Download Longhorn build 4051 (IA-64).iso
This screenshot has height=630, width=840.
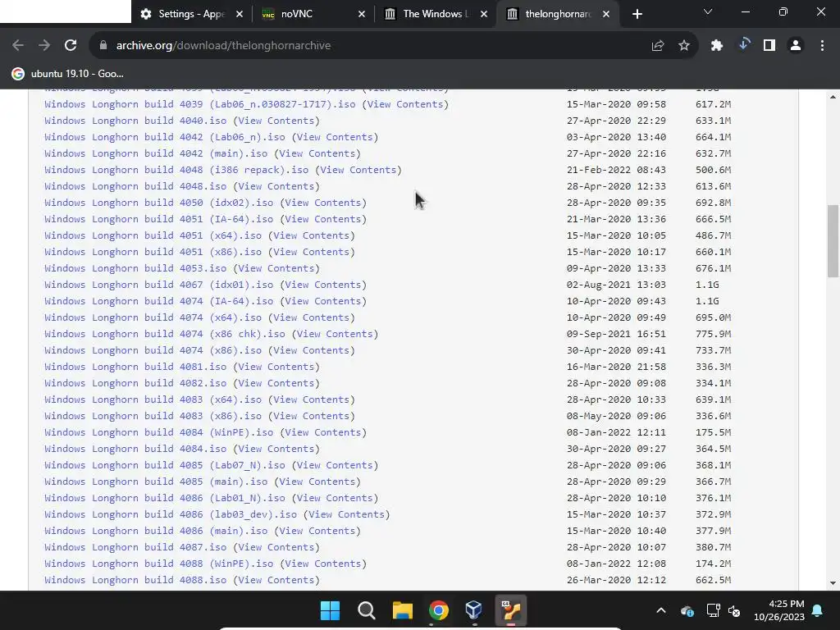pos(158,219)
